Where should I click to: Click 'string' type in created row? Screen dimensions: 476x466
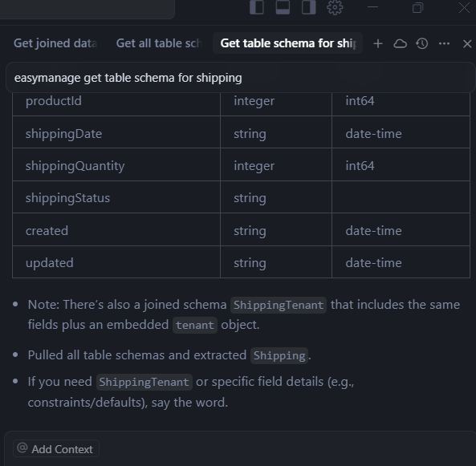250,231
